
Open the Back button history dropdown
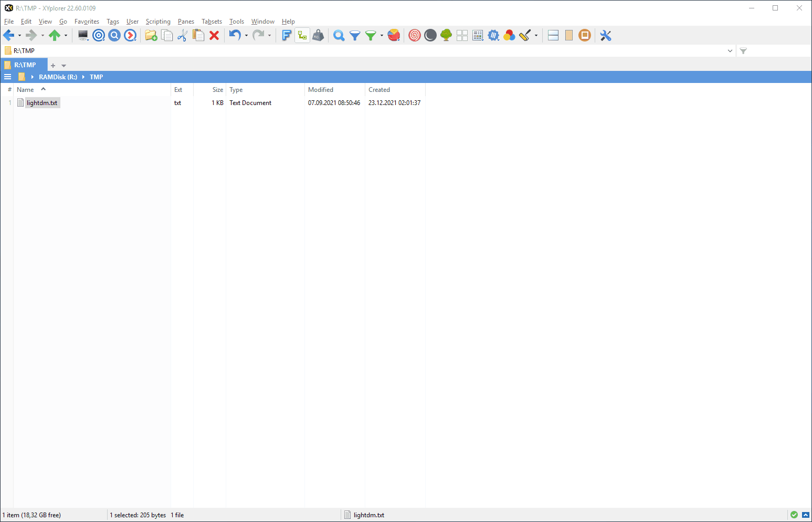click(x=20, y=36)
